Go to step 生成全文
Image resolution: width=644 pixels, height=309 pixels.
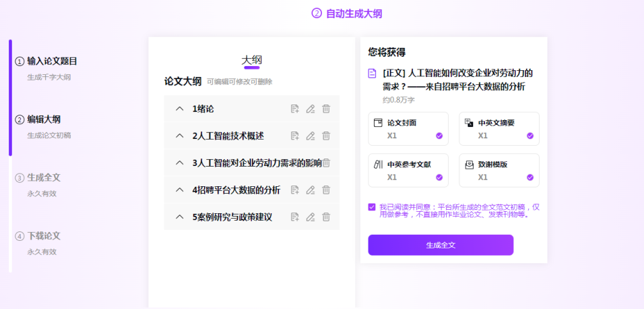tap(44, 177)
